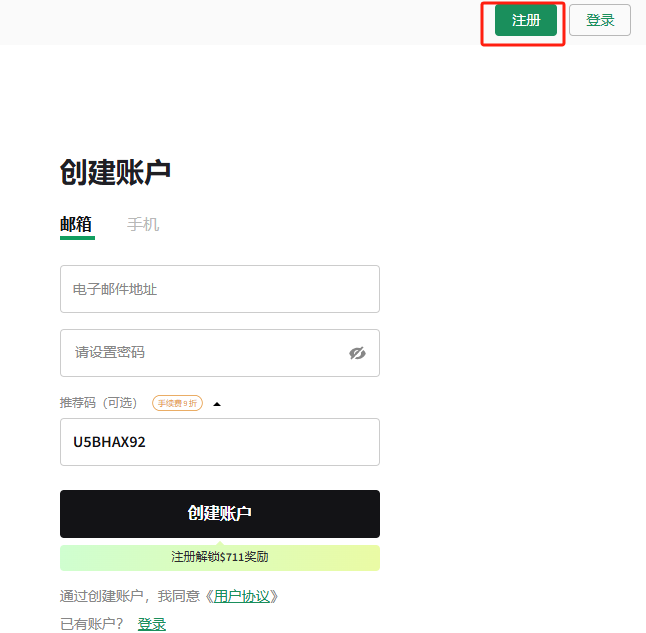646x633 pixels.
Task: Click the 创建账户 page heading
Action: (x=115, y=172)
